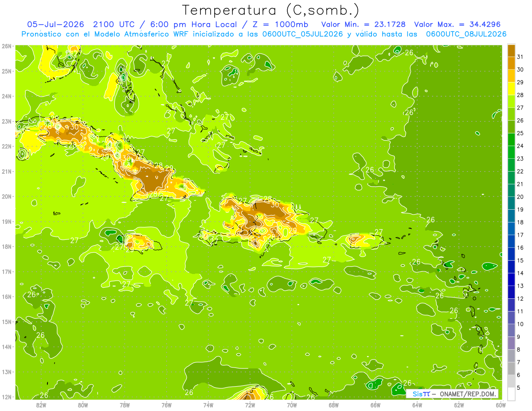Click the init time "0600UTC_05JUL2026"
The width and height of the screenshot is (532, 411).
(302, 34)
